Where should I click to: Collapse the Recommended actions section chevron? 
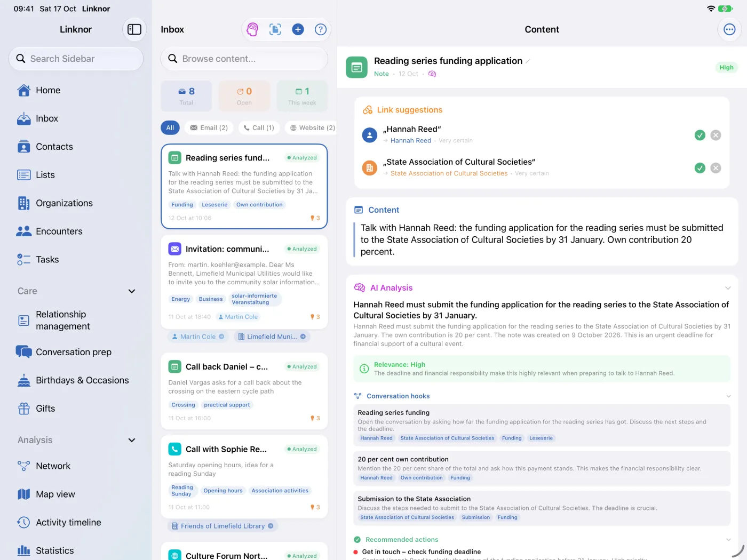tap(728, 540)
